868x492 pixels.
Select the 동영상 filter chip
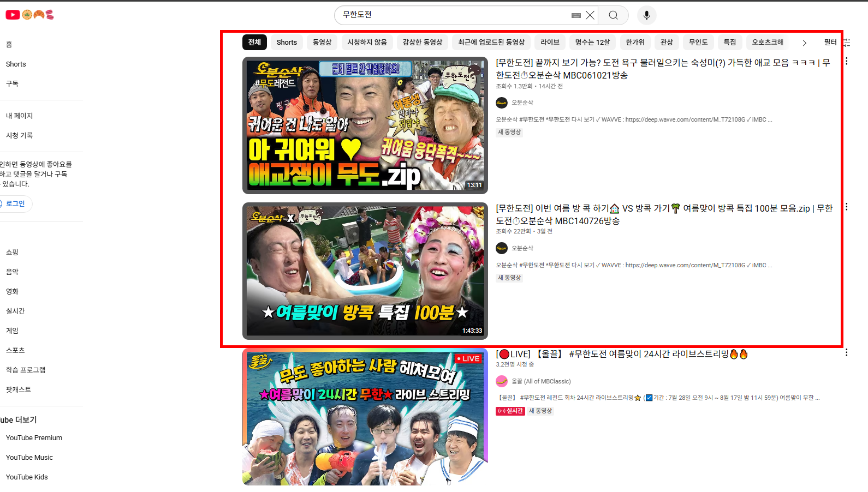(x=322, y=43)
